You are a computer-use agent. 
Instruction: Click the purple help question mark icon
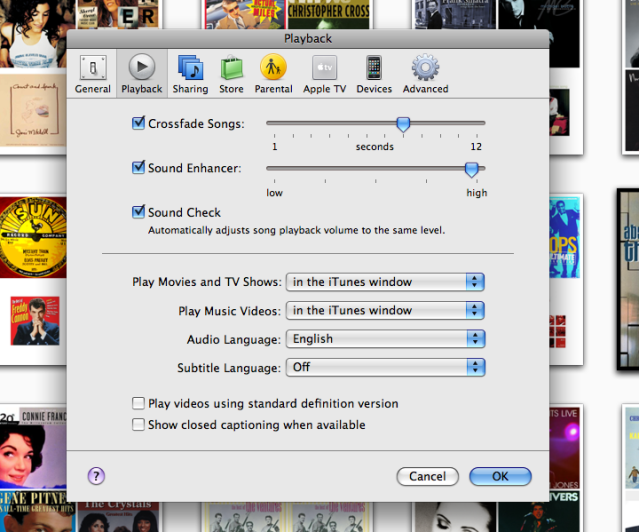click(96, 476)
